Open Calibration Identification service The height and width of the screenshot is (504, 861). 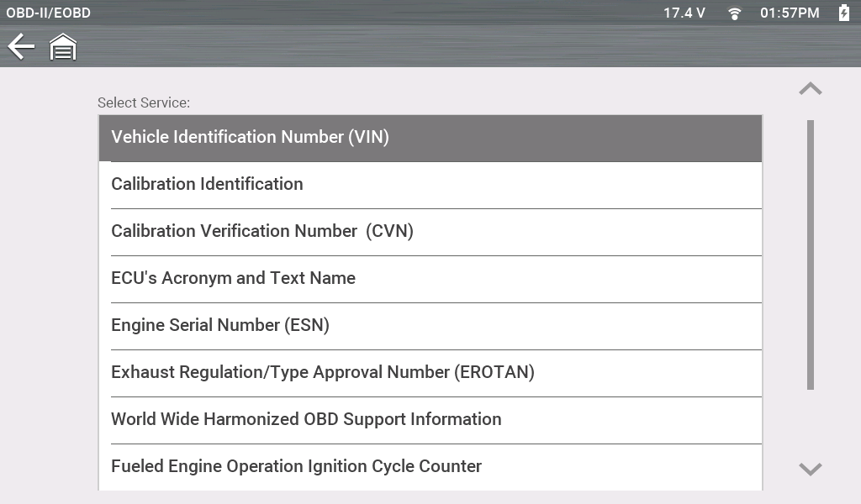click(430, 185)
